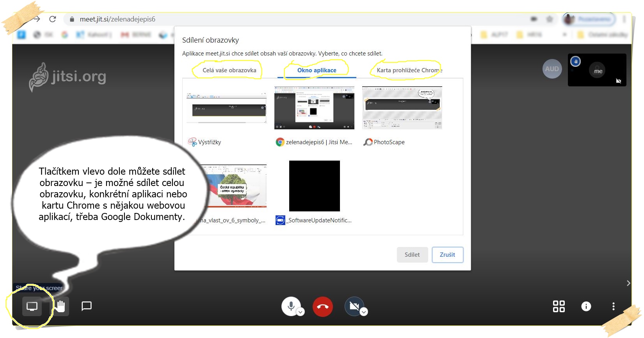Toggle the camera button
The image size is (644, 338).
[354, 306]
